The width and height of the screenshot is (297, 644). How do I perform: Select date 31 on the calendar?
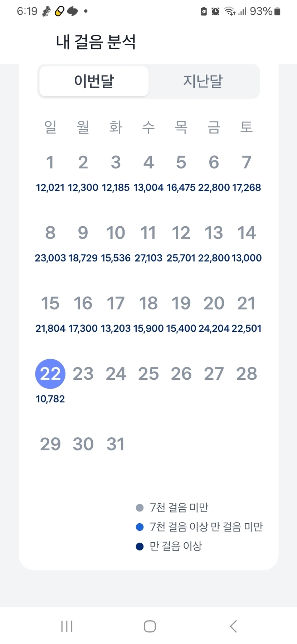click(x=116, y=444)
